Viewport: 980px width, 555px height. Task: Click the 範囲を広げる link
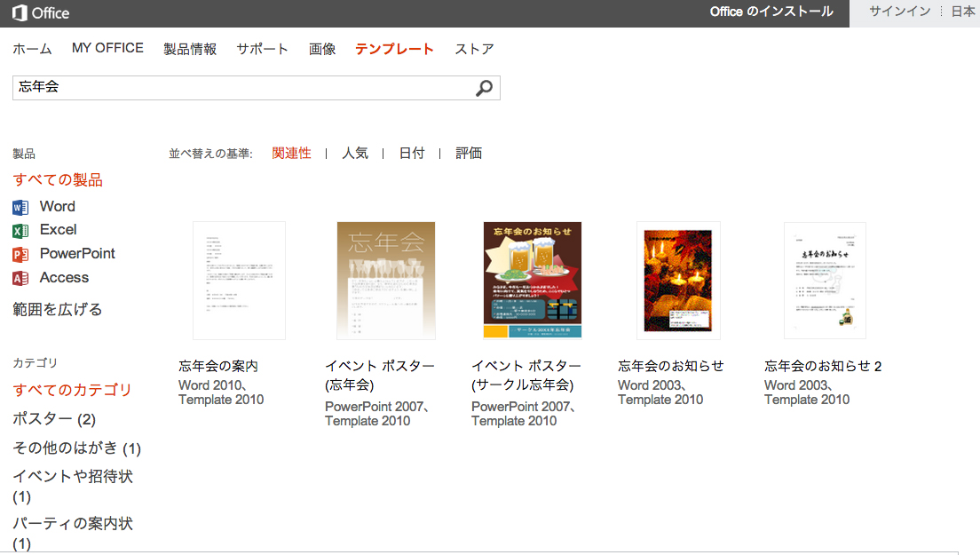pos(56,308)
